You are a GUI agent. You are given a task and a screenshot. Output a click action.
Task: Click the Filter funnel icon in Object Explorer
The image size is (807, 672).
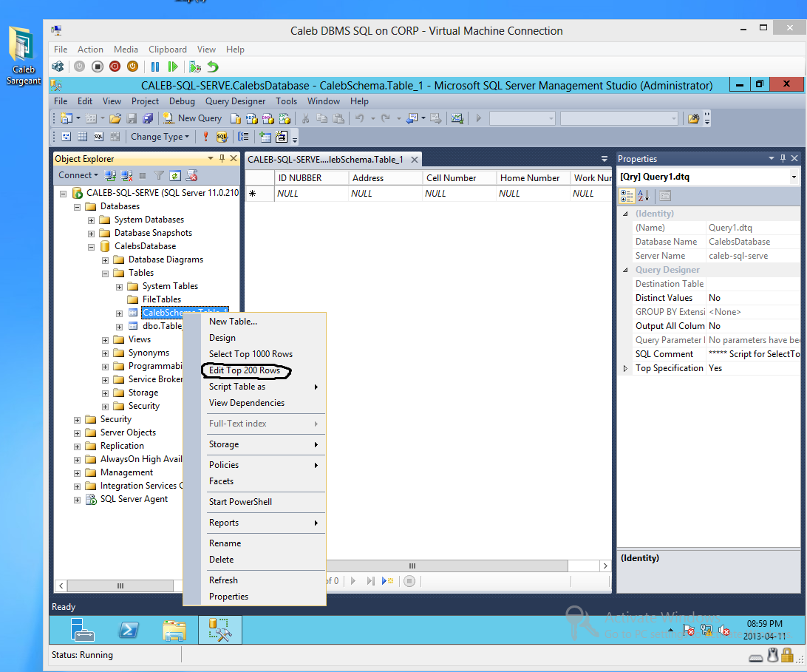pyautogui.click(x=159, y=176)
